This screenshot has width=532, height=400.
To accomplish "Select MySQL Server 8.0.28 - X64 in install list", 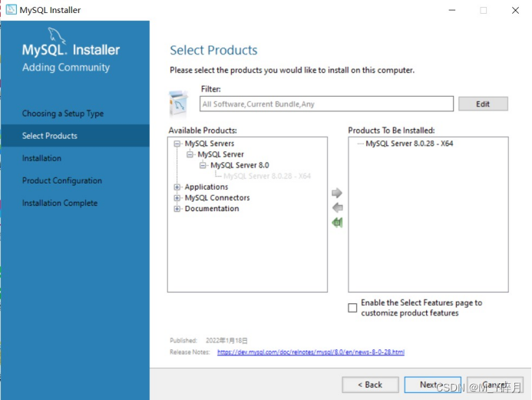I will [409, 144].
